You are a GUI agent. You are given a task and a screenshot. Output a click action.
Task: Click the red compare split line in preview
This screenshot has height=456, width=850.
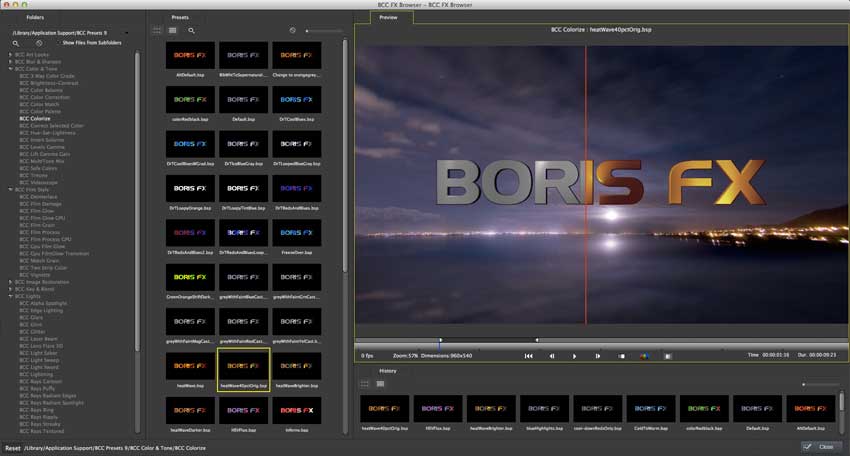[586, 184]
